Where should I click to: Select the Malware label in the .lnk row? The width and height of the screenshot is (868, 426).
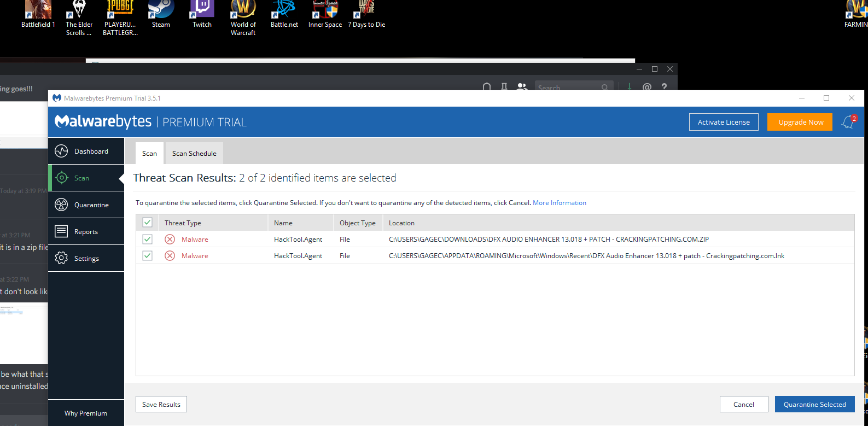[x=195, y=256]
